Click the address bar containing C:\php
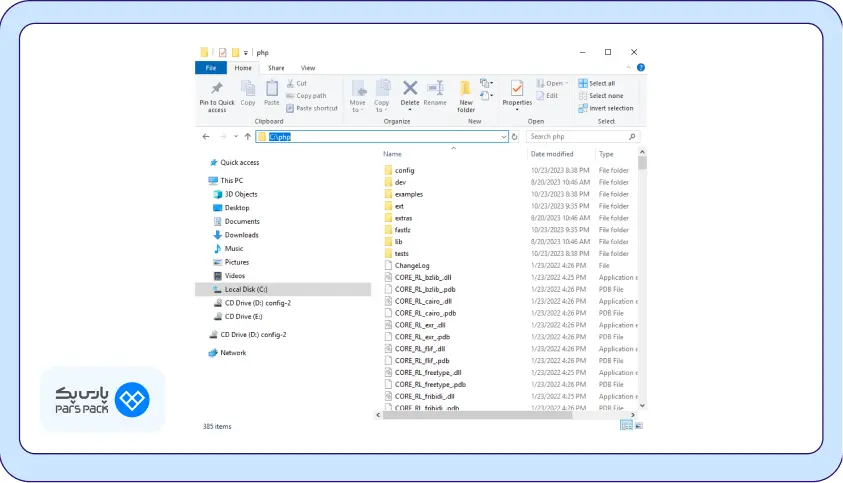This screenshot has height=483, width=843. (x=381, y=137)
